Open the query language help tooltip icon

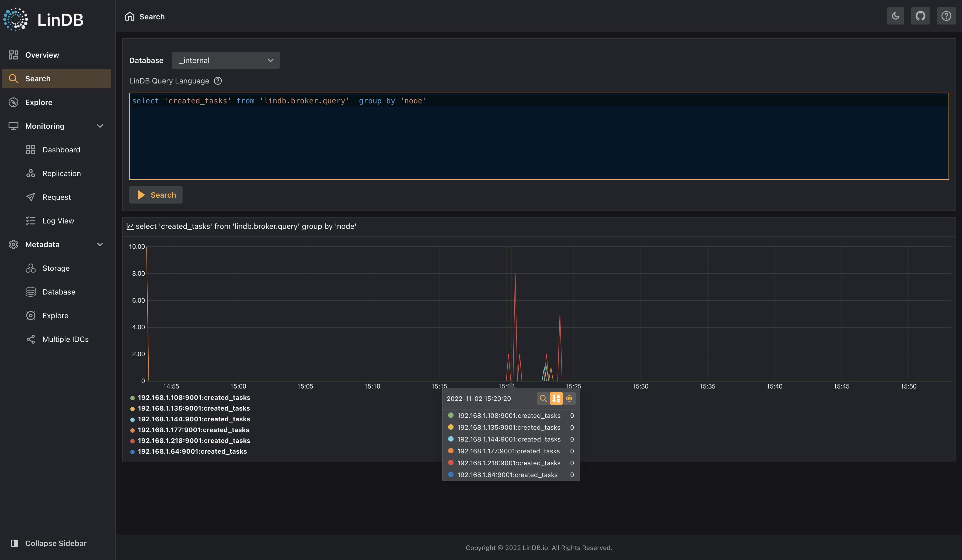tap(218, 81)
